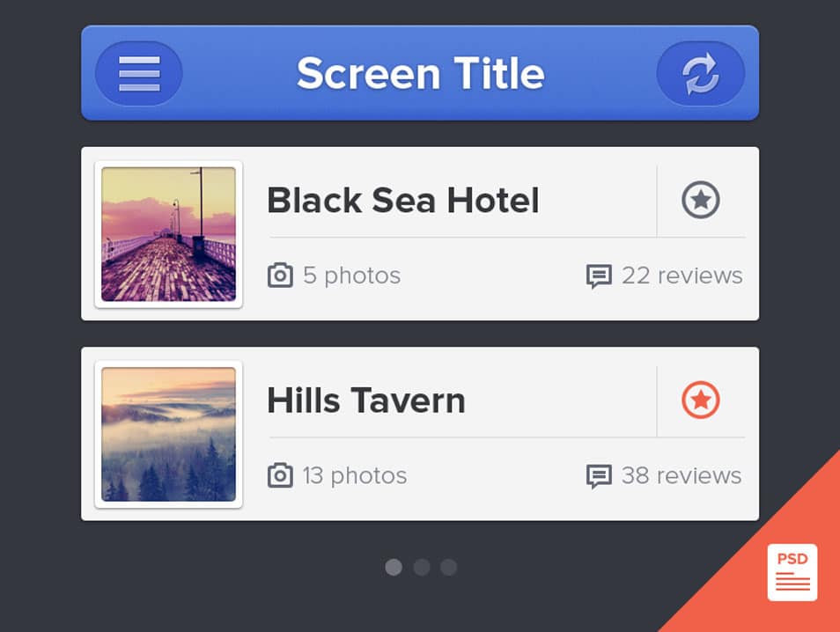Click the camera icon next to 5 photos
Image resolution: width=840 pixels, height=632 pixels.
(279, 276)
